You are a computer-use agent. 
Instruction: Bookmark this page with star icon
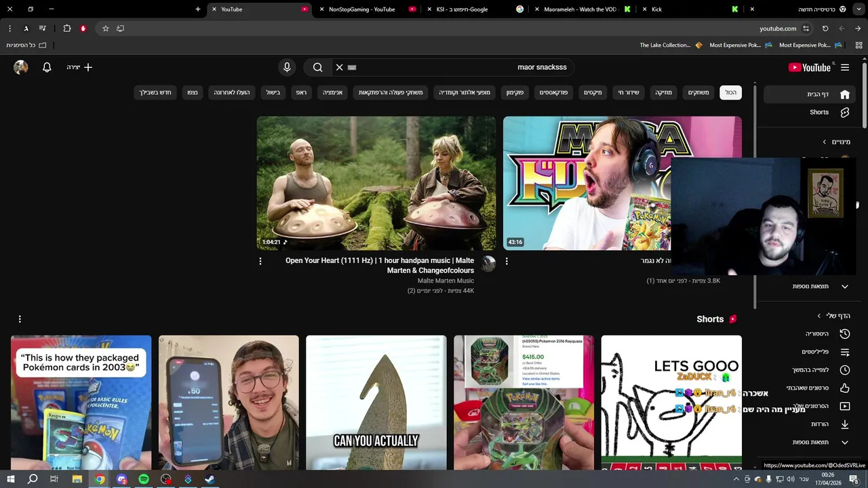(x=105, y=28)
